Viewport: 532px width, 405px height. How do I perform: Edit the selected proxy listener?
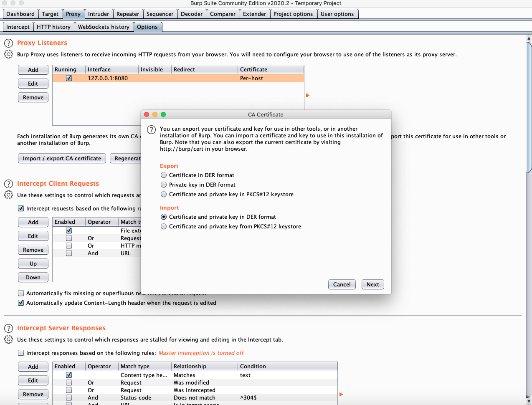pos(33,84)
